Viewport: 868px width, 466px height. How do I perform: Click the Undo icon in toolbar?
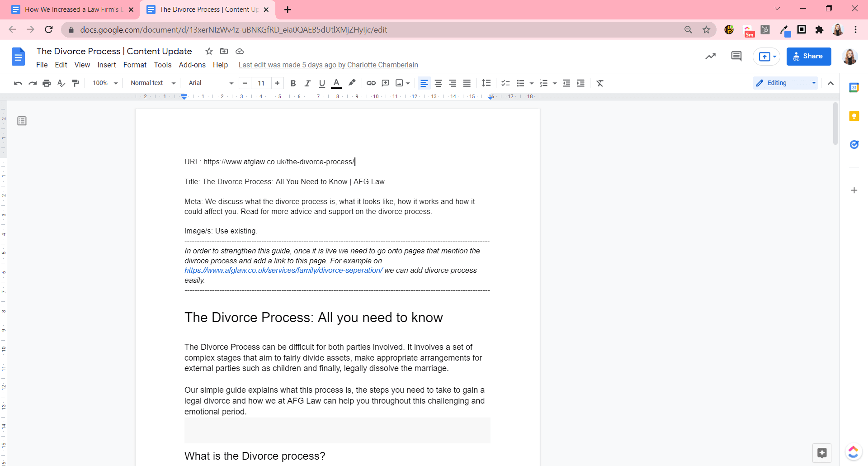coord(18,83)
